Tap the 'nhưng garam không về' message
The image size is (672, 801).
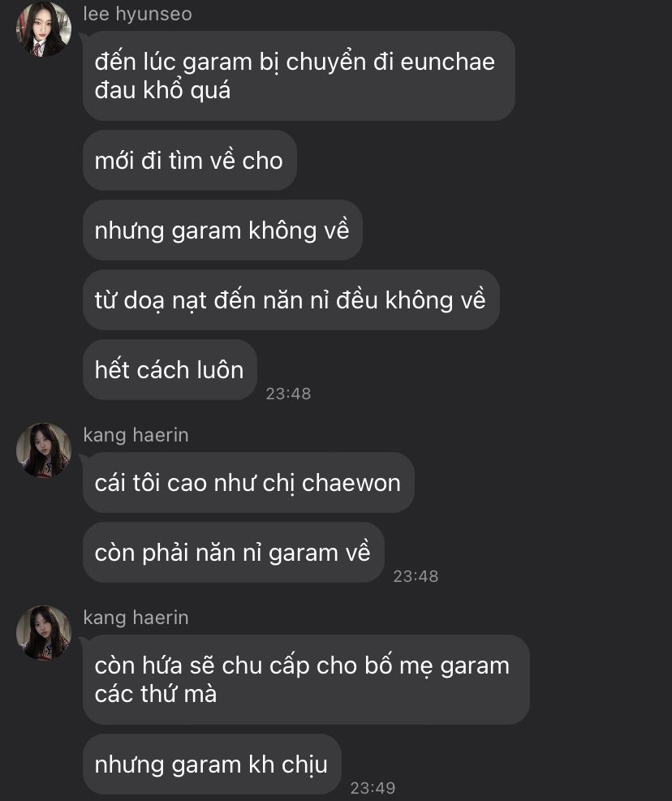click(222, 230)
